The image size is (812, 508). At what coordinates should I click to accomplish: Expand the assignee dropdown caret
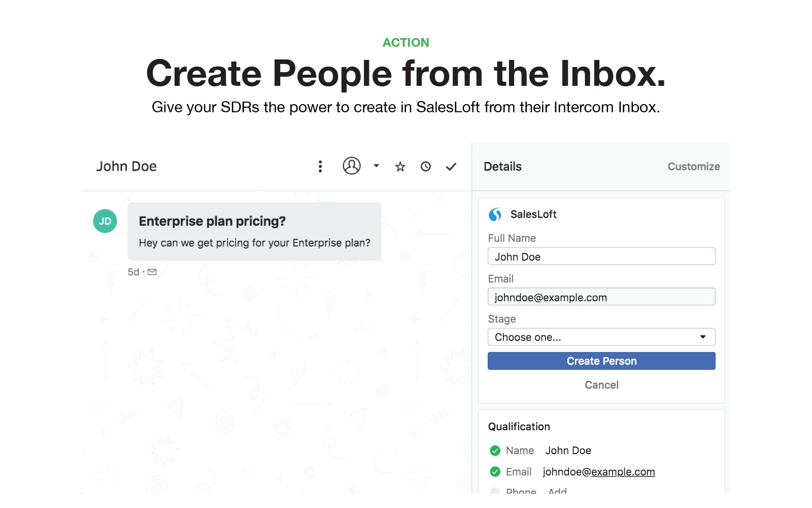[x=376, y=166]
